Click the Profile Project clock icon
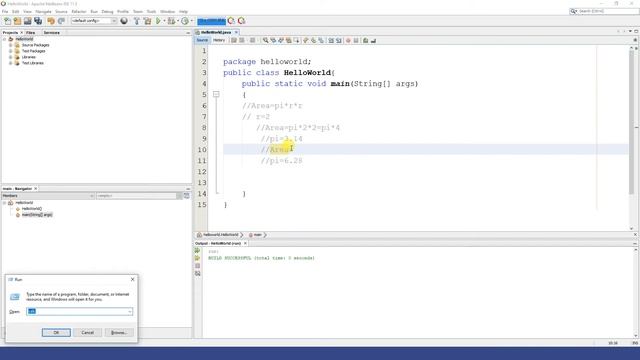The width and height of the screenshot is (640, 360). click(185, 21)
